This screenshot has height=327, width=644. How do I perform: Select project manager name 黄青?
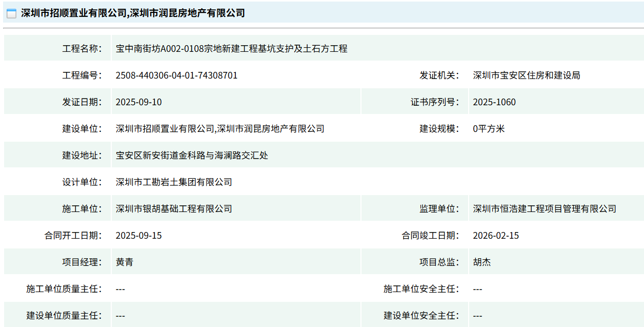125,262
